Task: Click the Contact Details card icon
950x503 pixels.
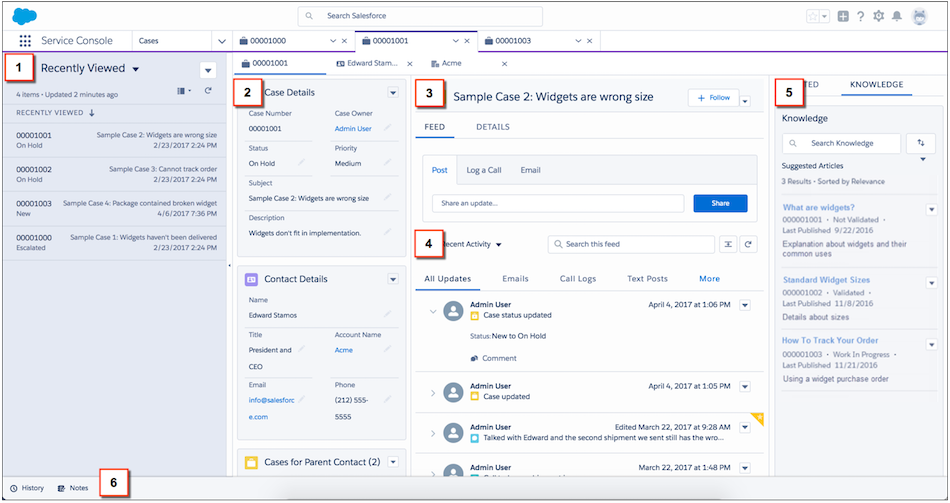Action: pos(251,279)
